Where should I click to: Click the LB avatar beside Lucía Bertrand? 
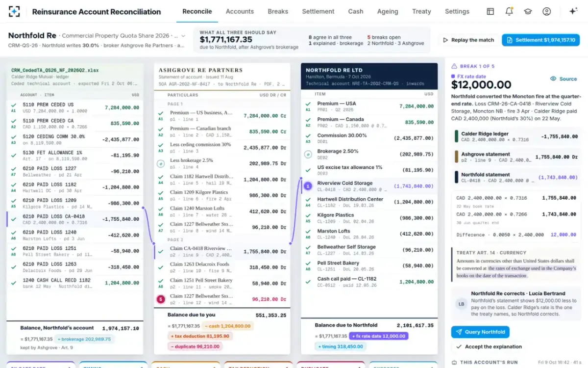pos(461,304)
